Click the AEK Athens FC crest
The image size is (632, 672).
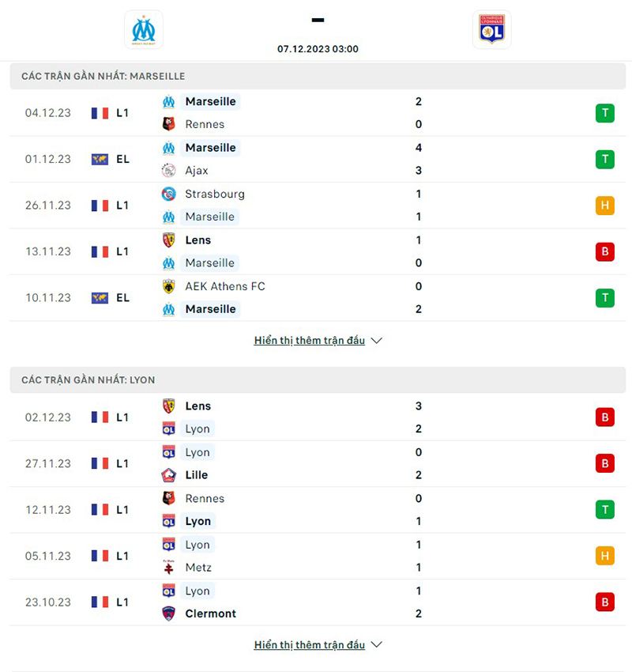169,286
